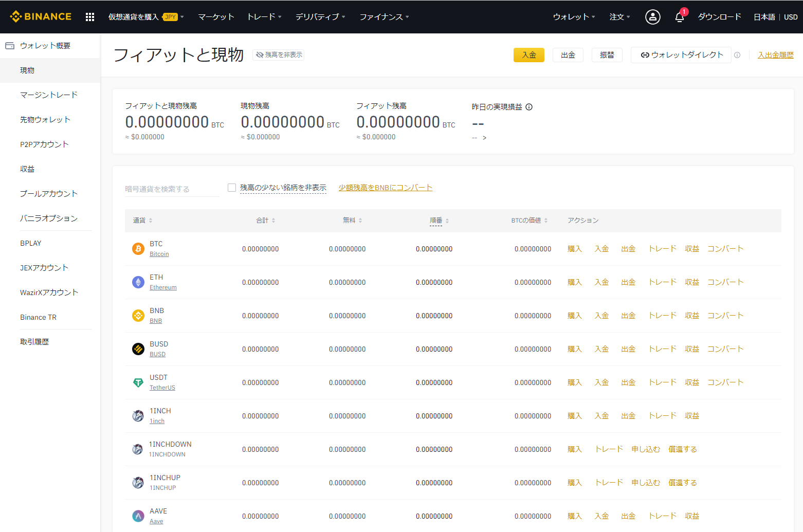Click the ウォレットダイレクト button
Viewport: 803px width, 532px height.
(681, 55)
